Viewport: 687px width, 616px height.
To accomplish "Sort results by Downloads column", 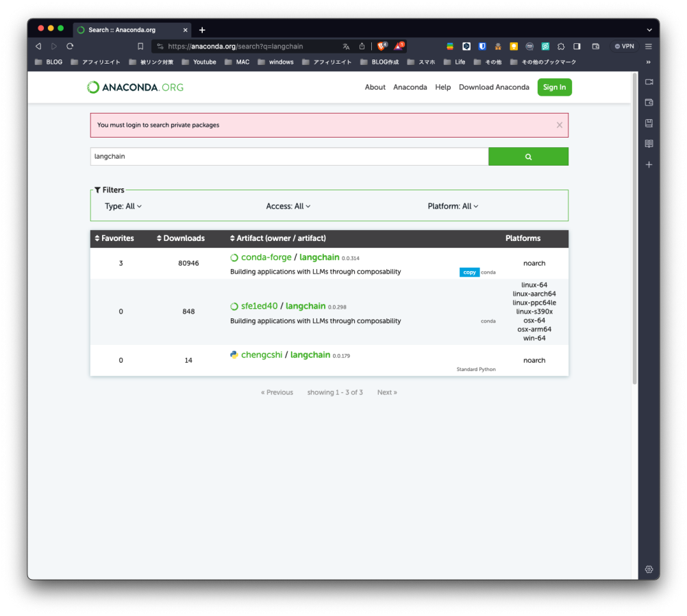I will tap(181, 238).
